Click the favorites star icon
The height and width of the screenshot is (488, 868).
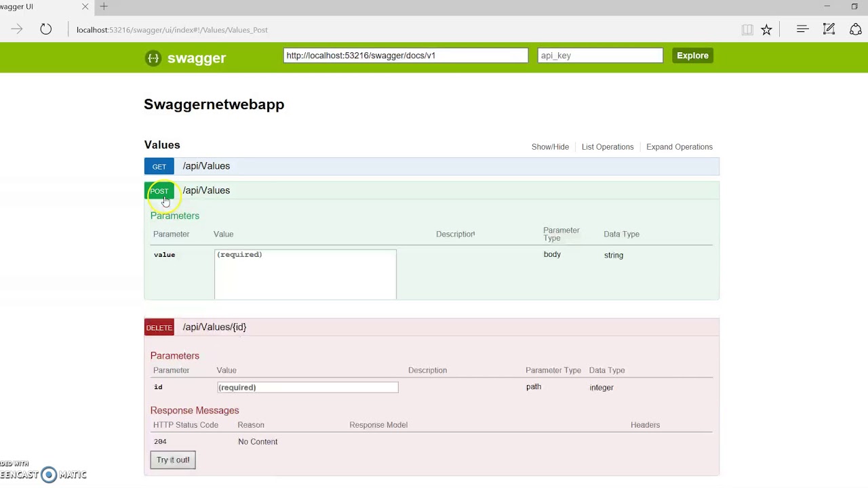[x=766, y=30]
